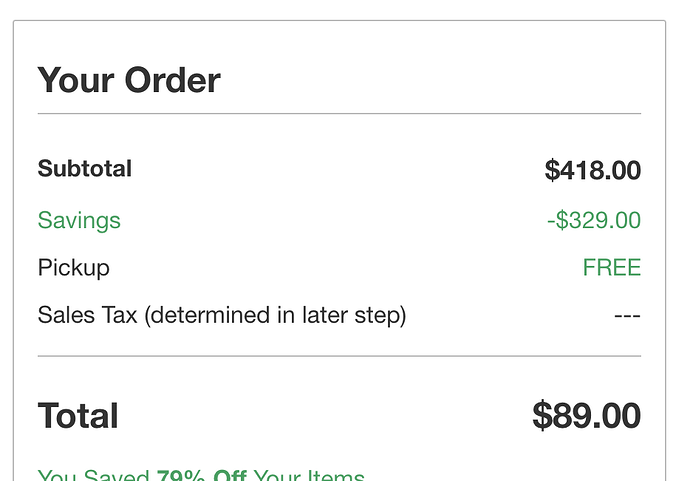Viewport: 690px width, 481px height.
Task: Click the $418.00 subtotal amount
Action: tap(592, 170)
